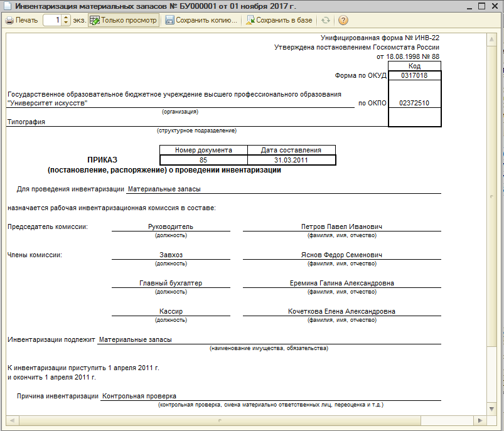This screenshot has width=504, height=431.
Task: Click the green refresh arrows icon
Action: click(x=326, y=20)
